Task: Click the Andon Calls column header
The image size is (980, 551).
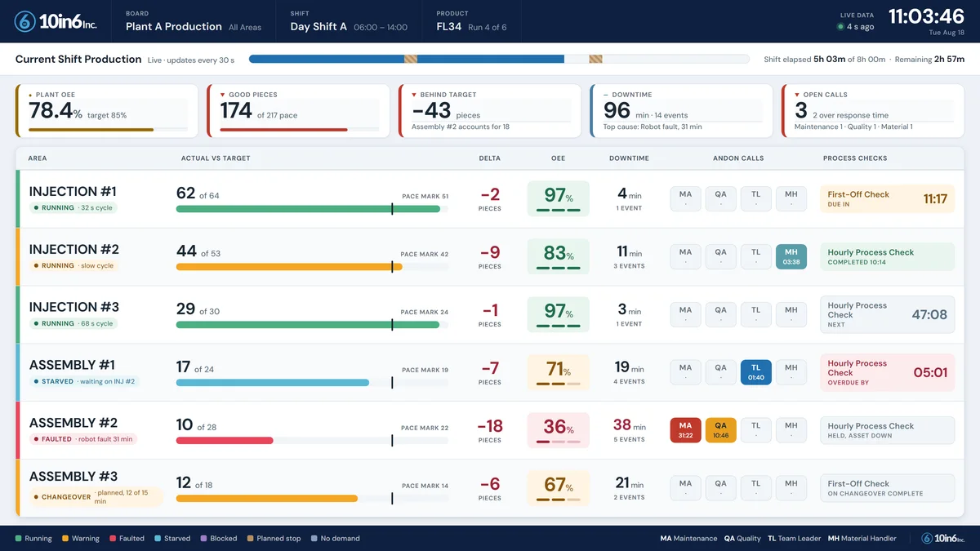Action: coord(738,158)
